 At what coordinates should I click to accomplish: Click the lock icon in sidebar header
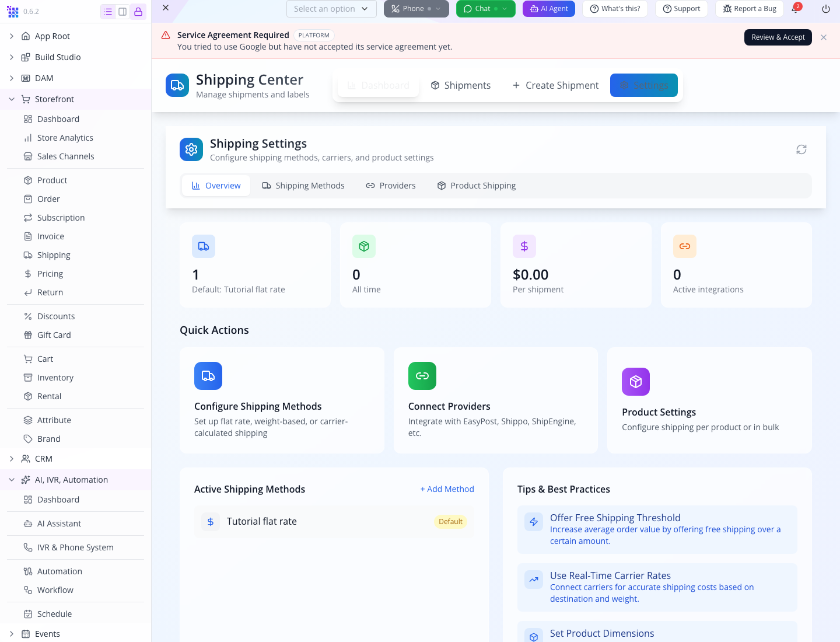138,12
